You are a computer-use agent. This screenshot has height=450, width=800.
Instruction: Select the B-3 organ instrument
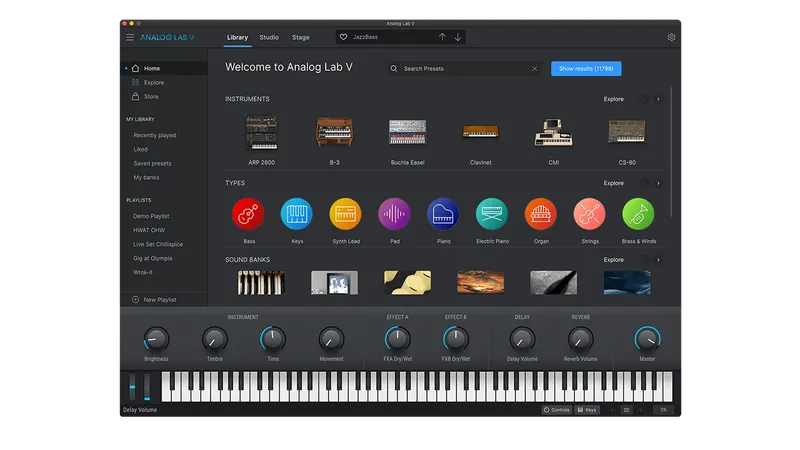click(334, 132)
